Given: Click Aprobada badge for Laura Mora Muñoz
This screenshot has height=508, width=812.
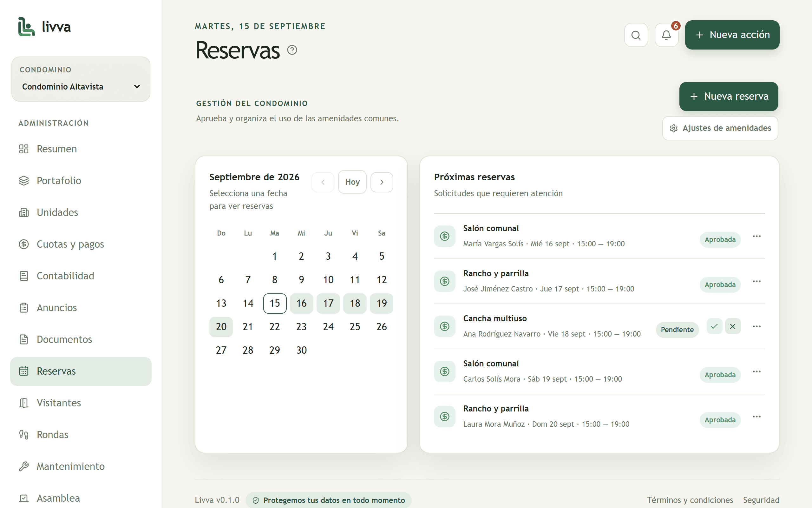Looking at the screenshot, I should [x=720, y=420].
